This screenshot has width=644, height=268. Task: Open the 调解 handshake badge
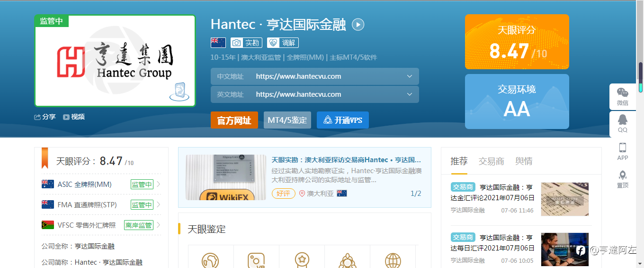tap(283, 43)
